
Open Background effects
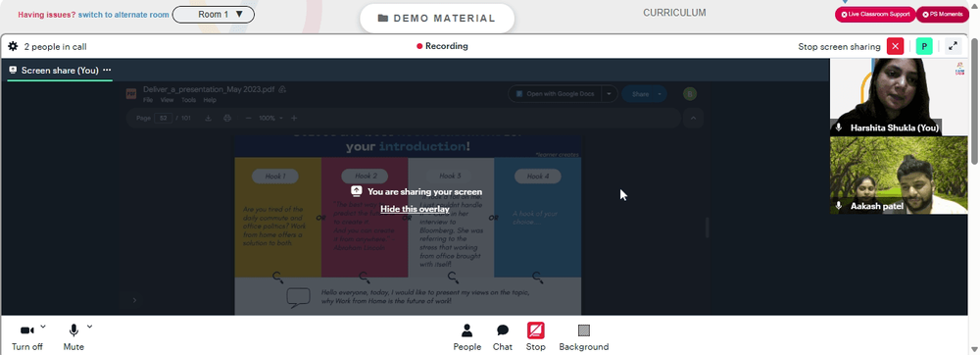[x=584, y=337]
